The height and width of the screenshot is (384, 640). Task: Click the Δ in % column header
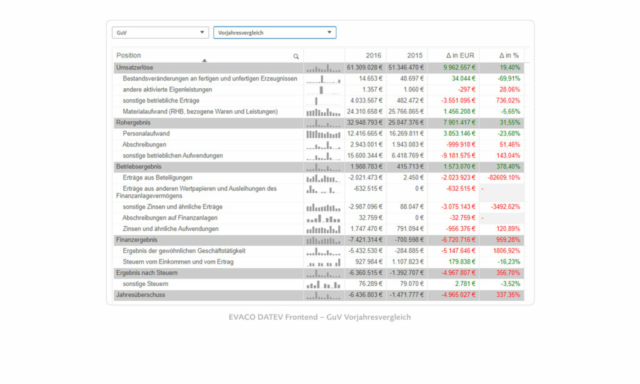tap(509, 55)
